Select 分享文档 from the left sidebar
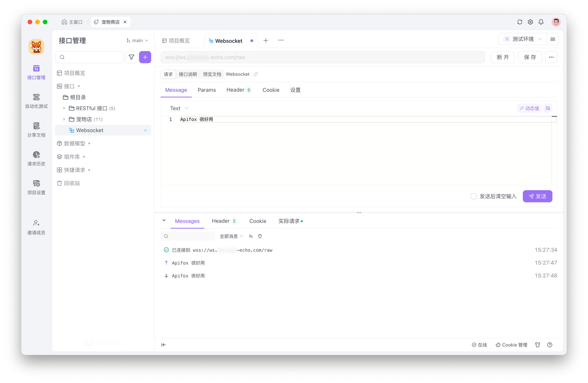Image resolution: width=588 pixels, height=383 pixels. pos(36,130)
